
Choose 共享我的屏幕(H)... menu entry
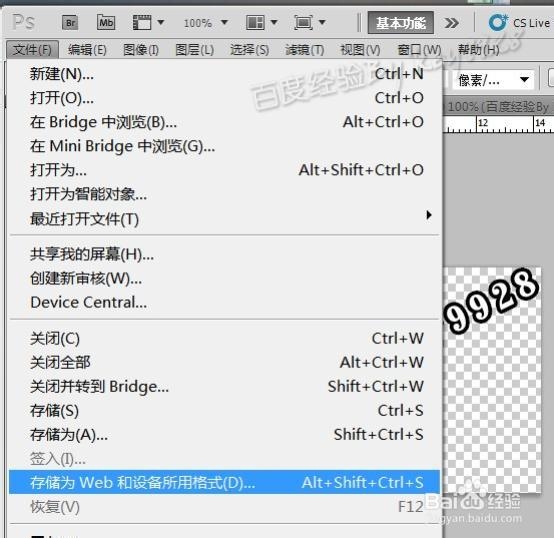[224, 254]
